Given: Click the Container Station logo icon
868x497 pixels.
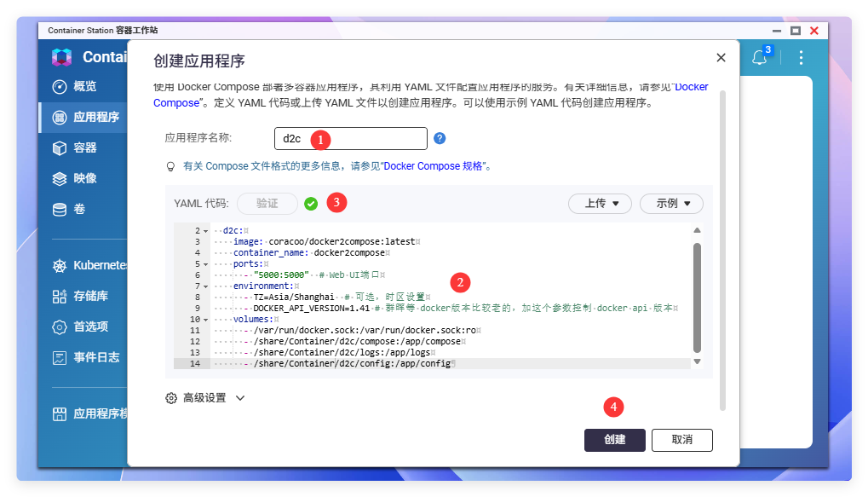Looking at the screenshot, I should click(x=61, y=57).
